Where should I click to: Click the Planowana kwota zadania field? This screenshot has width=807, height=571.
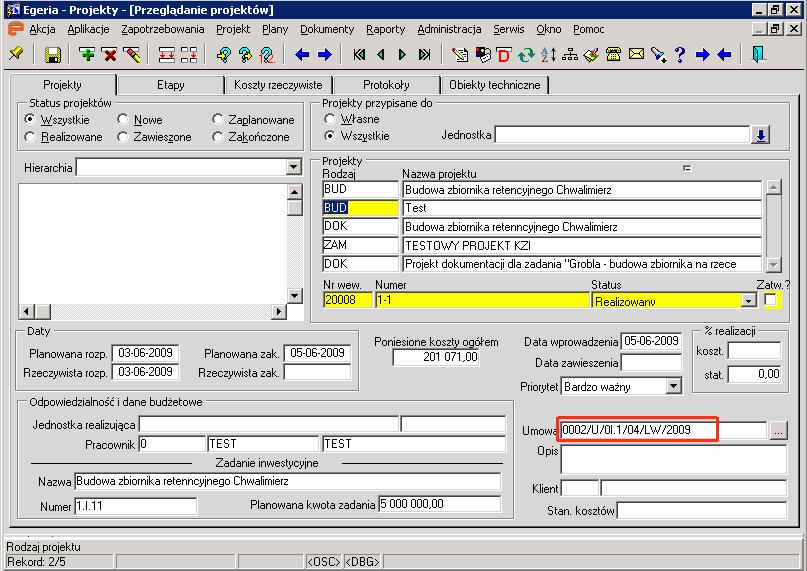coord(440,504)
